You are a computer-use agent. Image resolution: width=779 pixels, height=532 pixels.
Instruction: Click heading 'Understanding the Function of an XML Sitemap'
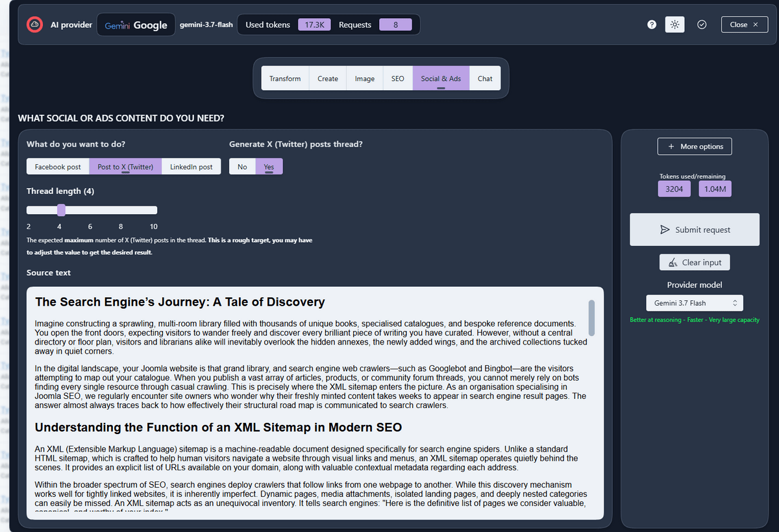click(218, 428)
